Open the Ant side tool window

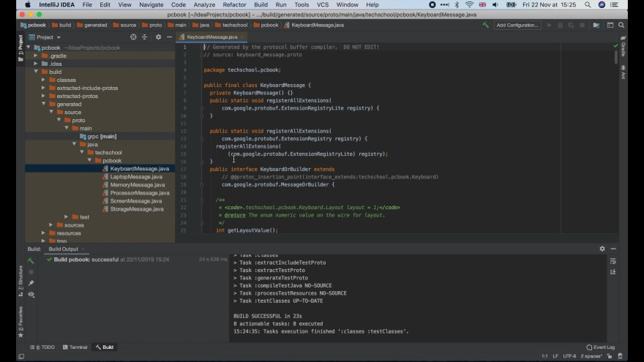tap(623, 72)
